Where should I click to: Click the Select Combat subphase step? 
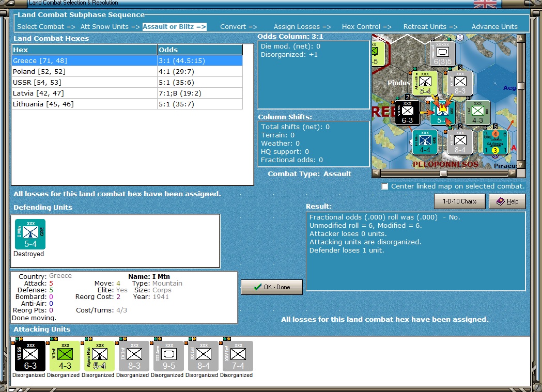(x=46, y=26)
